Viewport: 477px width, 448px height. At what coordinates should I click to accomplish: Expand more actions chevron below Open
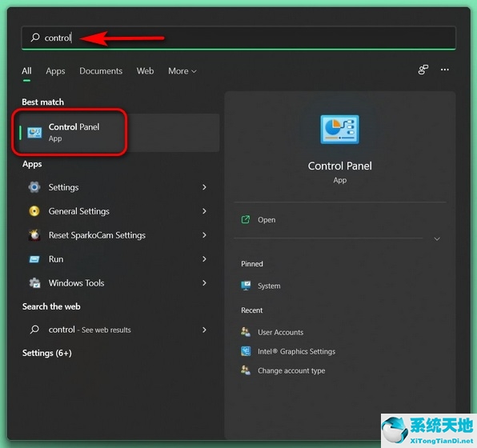coord(437,238)
